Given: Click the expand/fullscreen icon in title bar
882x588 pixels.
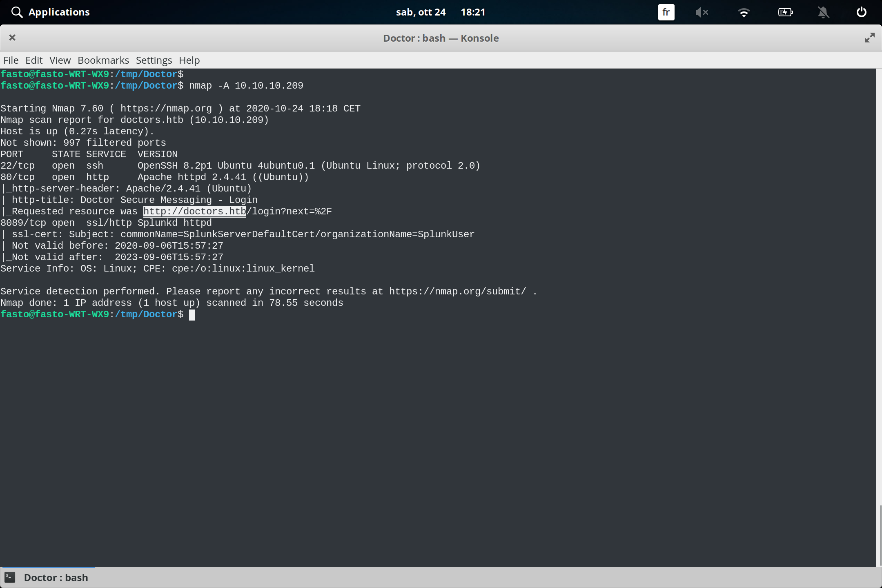Looking at the screenshot, I should coord(869,38).
